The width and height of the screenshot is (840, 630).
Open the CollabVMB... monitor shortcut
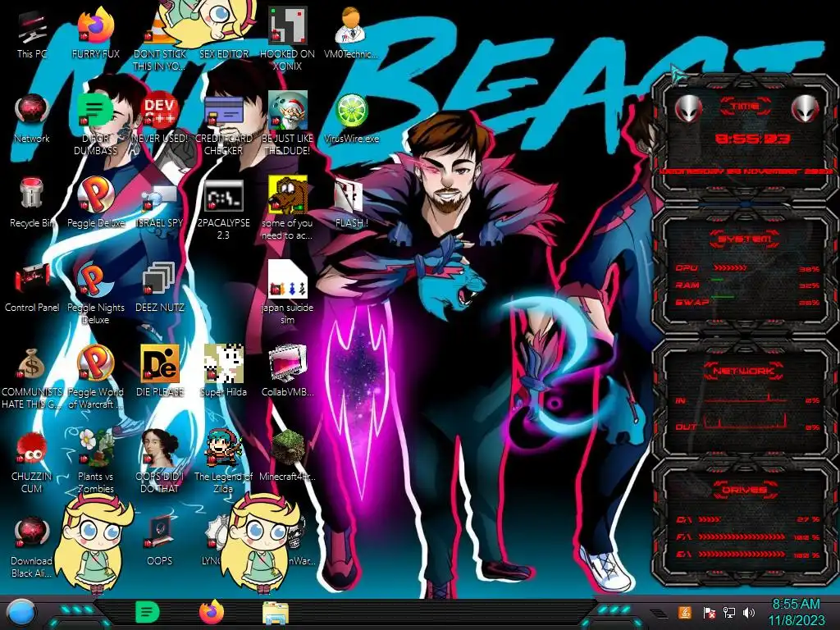(287, 371)
